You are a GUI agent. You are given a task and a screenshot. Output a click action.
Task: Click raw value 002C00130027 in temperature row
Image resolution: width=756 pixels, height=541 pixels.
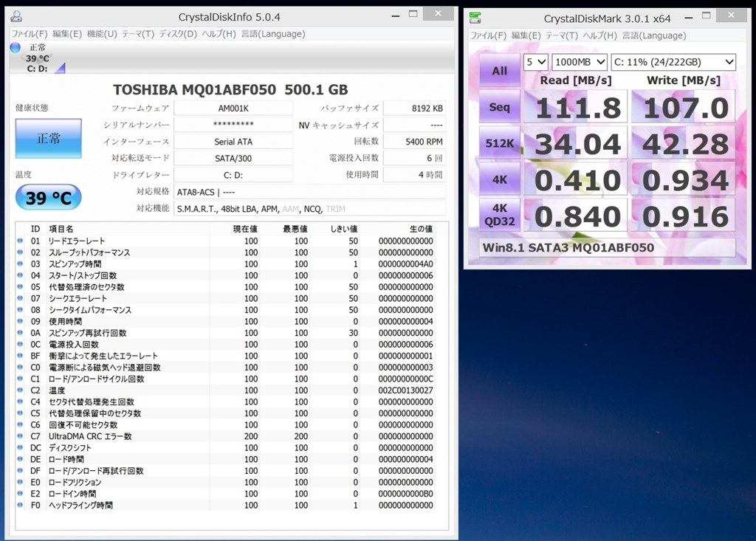coord(405,390)
